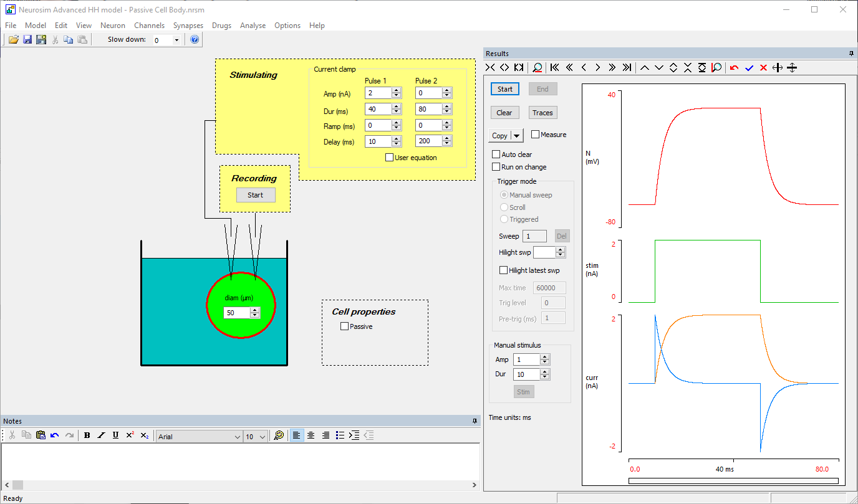
Task: Click the Results time axis scrollbar
Action: click(x=733, y=480)
